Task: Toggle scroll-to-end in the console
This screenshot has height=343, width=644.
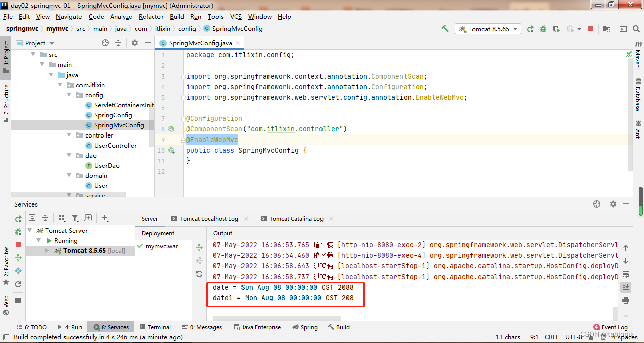Action: [x=625, y=287]
